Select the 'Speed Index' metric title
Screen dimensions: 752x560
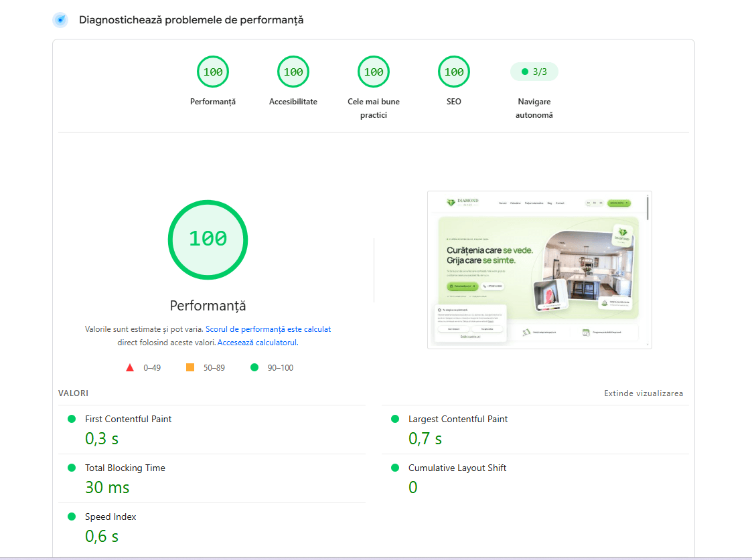(110, 517)
